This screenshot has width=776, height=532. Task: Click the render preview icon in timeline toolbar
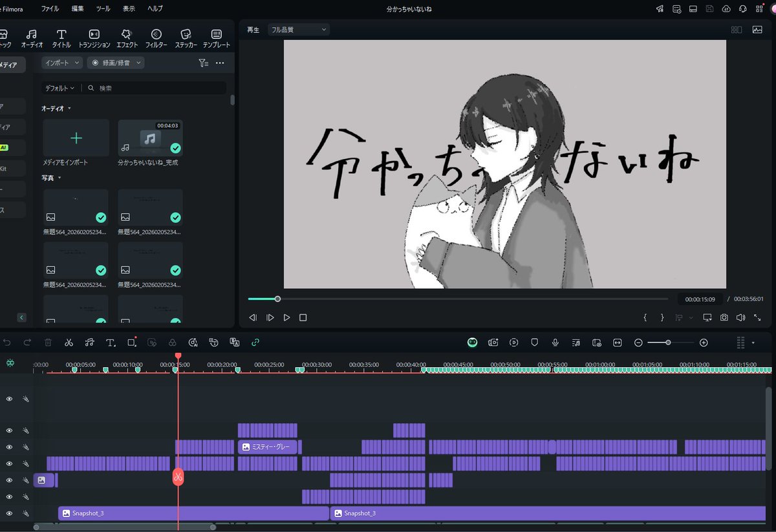click(514, 343)
